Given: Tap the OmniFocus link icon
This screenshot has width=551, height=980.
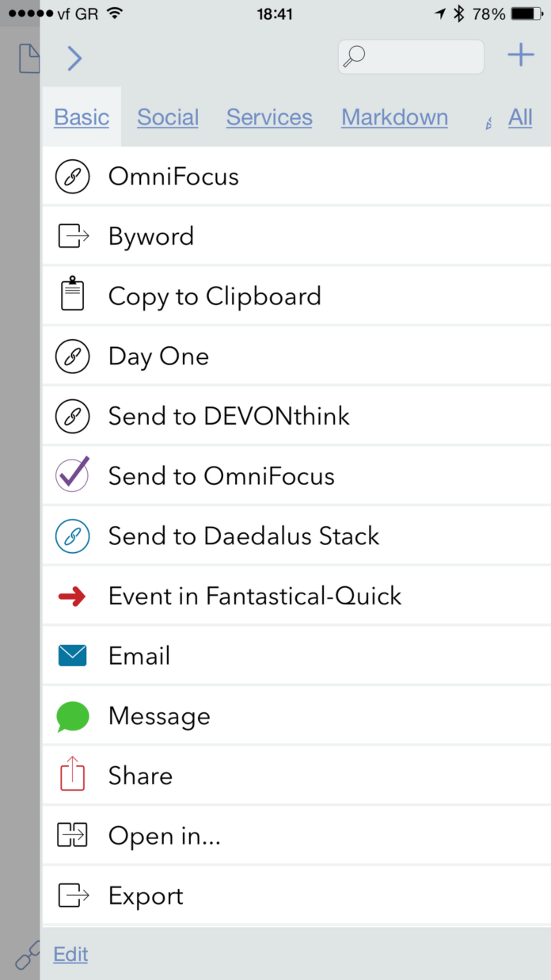Looking at the screenshot, I should pyautogui.click(x=72, y=177).
